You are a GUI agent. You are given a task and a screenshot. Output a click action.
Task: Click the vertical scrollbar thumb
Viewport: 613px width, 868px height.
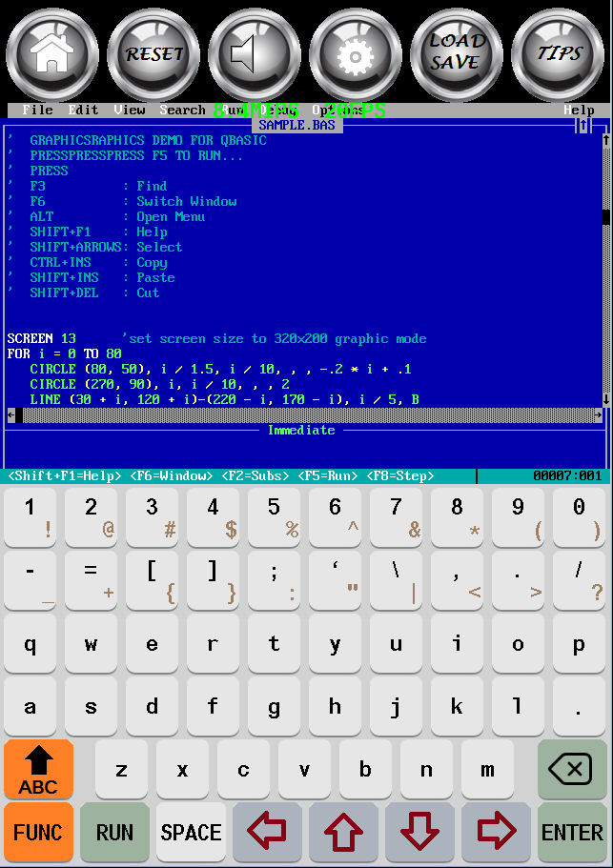[606, 217]
